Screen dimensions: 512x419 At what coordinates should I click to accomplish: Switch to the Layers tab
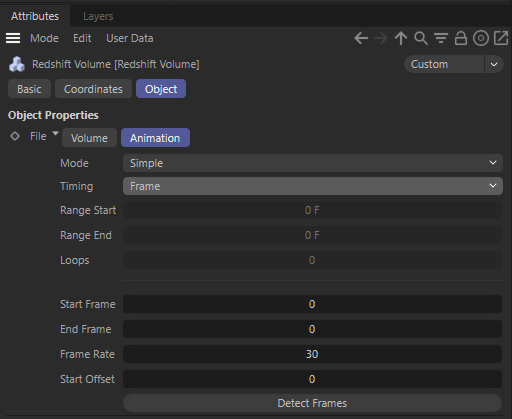[x=98, y=16]
